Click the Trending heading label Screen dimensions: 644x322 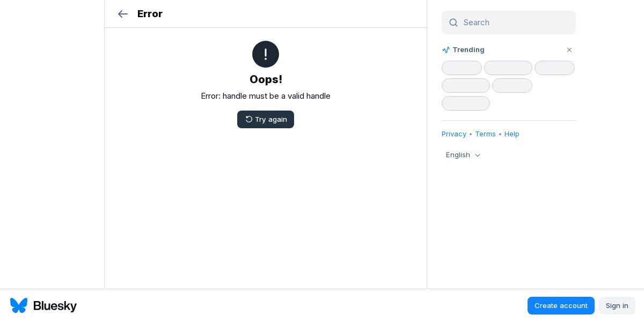click(469, 50)
